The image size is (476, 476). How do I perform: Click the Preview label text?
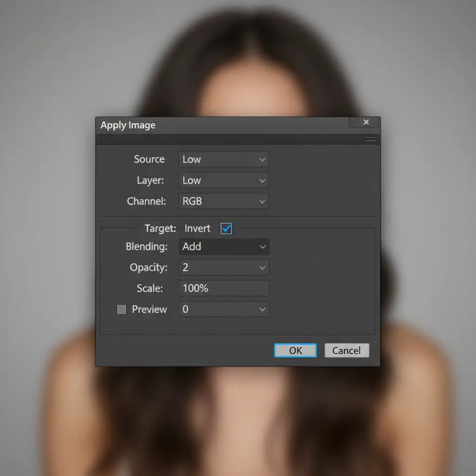coord(149,310)
